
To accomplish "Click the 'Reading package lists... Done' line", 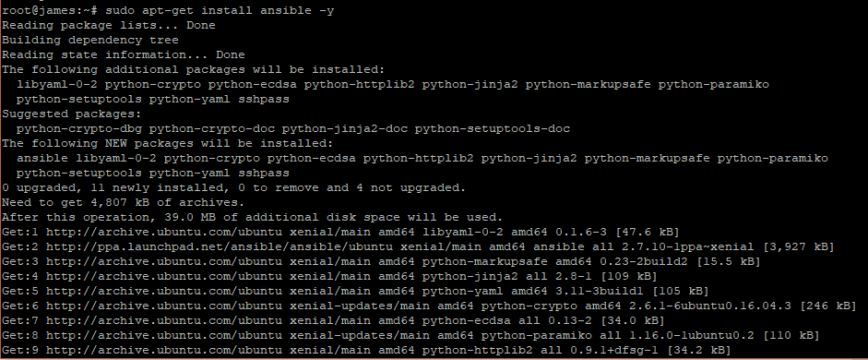I will point(109,26).
